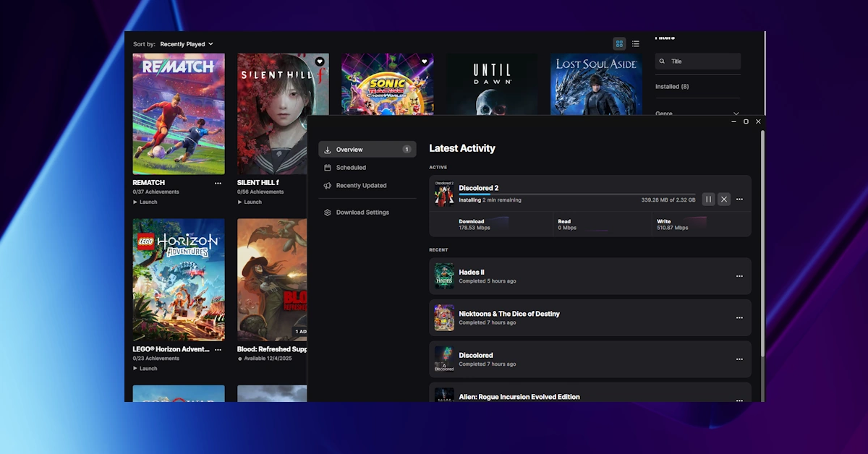Open more options for Nicktoons download entry

(x=739, y=318)
